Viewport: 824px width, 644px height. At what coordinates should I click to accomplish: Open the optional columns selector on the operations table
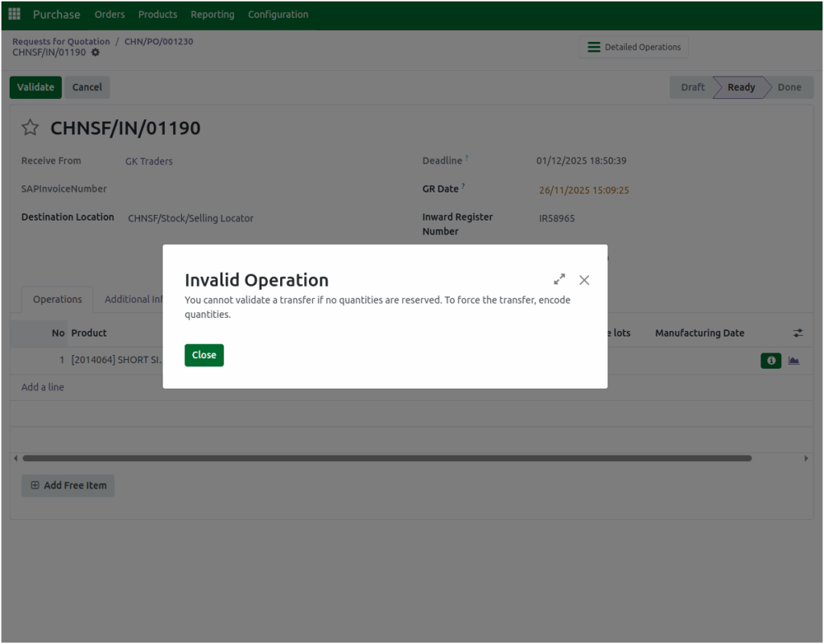pyautogui.click(x=797, y=332)
